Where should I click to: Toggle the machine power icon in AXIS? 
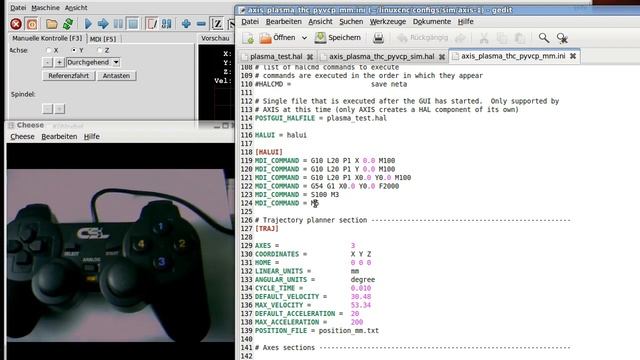point(32,24)
